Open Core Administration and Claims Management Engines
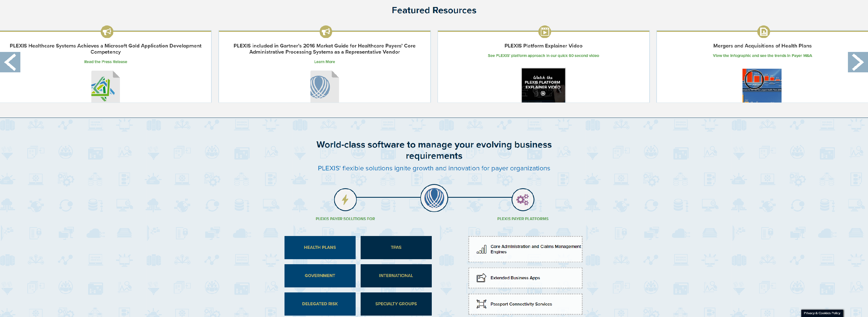 coord(525,249)
